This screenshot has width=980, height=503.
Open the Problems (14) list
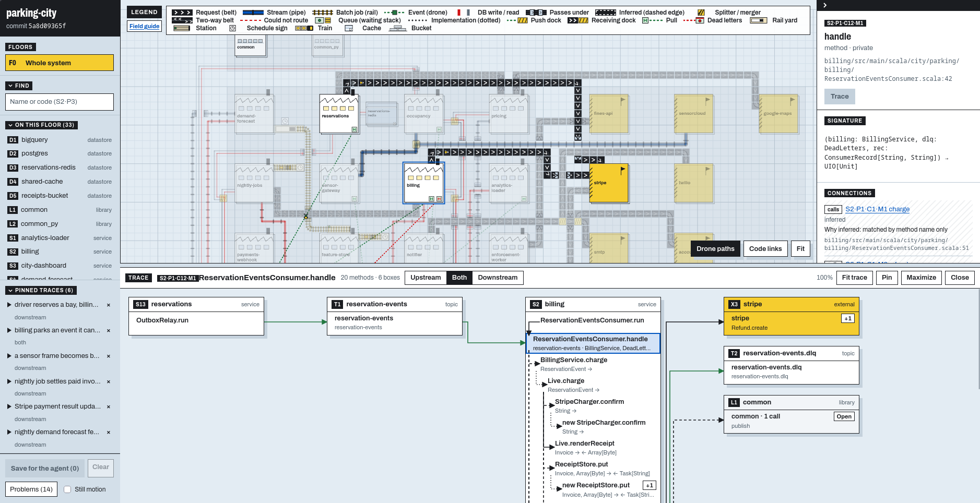[x=31, y=489]
